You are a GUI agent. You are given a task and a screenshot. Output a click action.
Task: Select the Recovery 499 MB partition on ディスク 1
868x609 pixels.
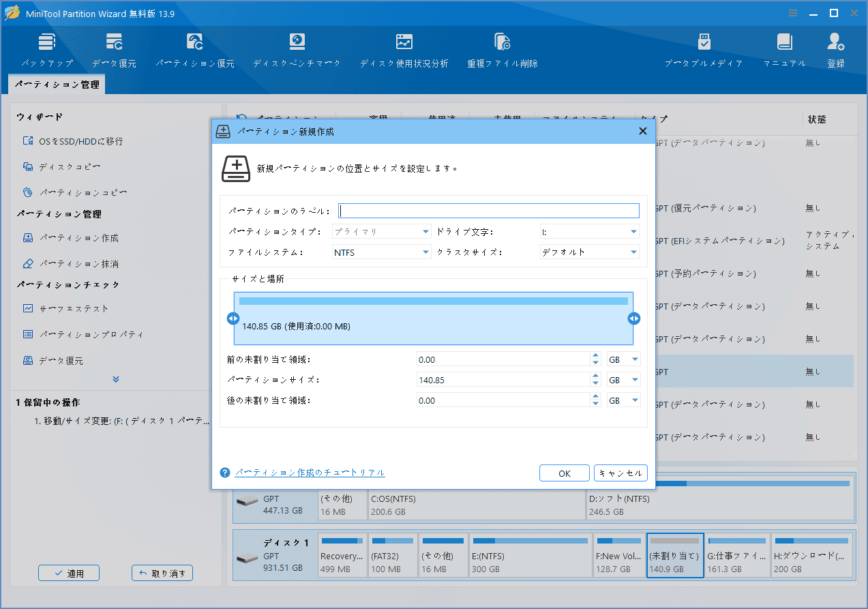coord(342,556)
